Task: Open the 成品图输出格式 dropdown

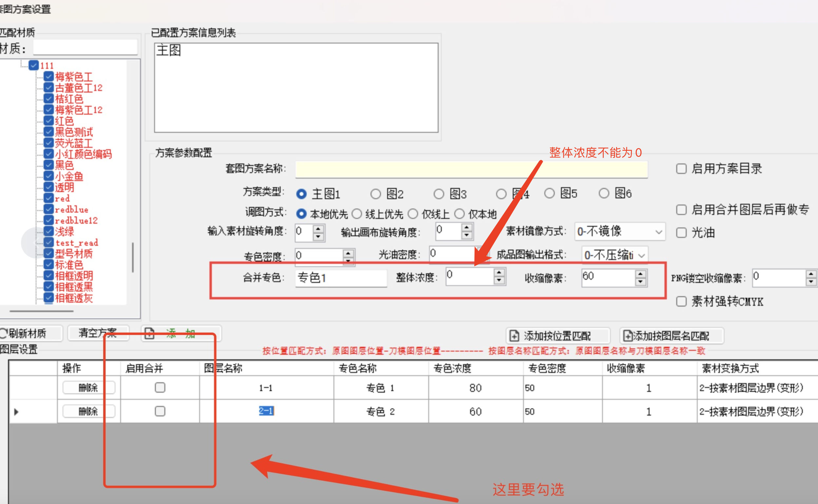Action: pos(642,256)
